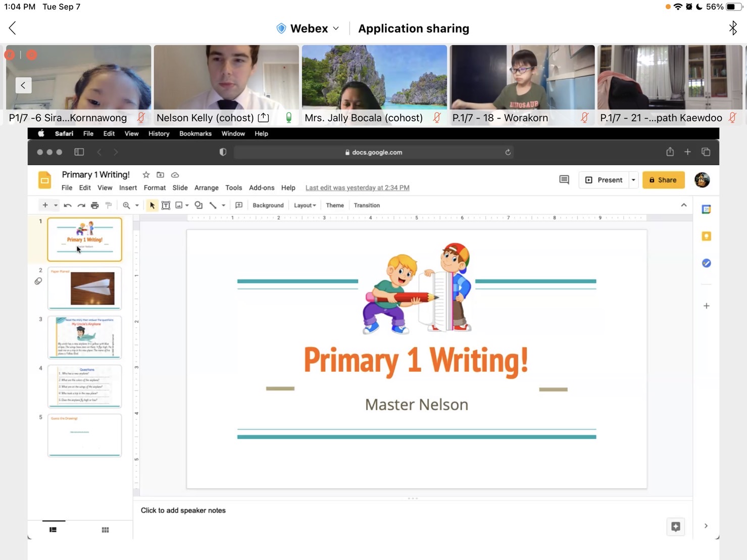Expand the zoom level dropdown

tap(137, 206)
